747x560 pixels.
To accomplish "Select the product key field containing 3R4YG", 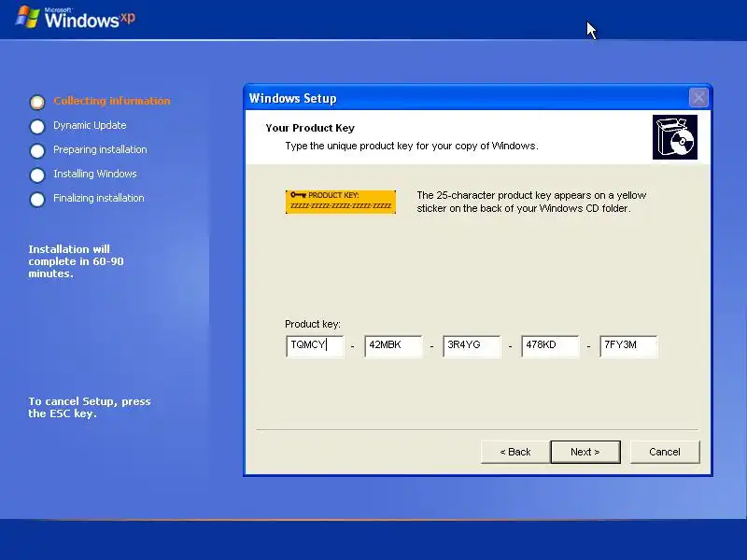I will coord(472,346).
